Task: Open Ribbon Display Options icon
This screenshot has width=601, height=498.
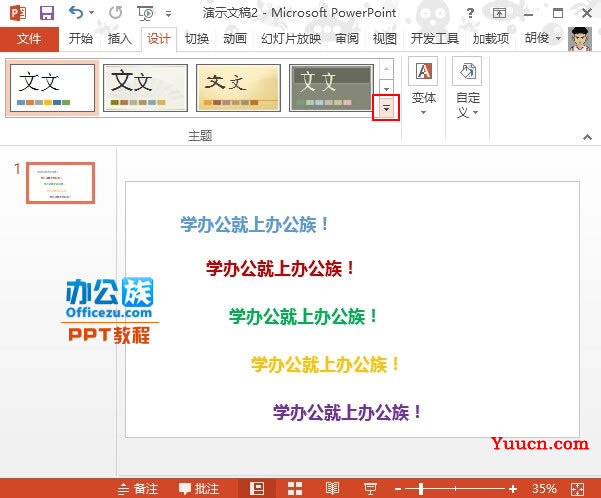Action: 499,13
